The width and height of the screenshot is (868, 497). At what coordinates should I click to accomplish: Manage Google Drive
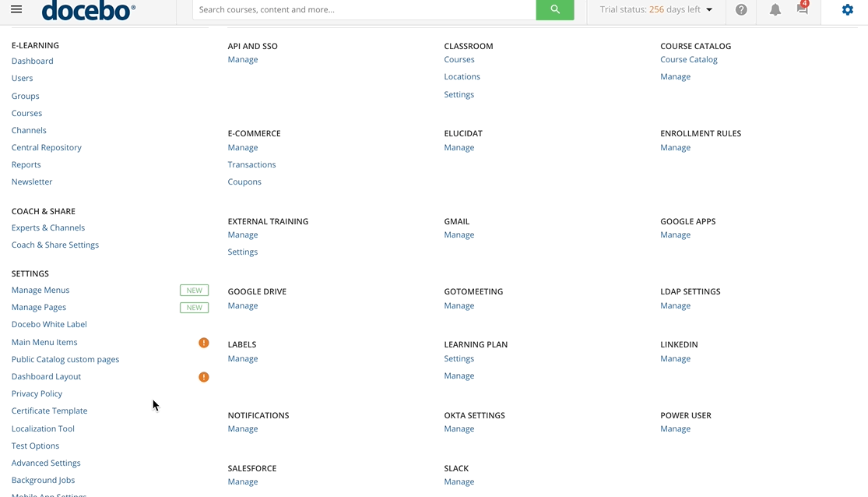243,306
